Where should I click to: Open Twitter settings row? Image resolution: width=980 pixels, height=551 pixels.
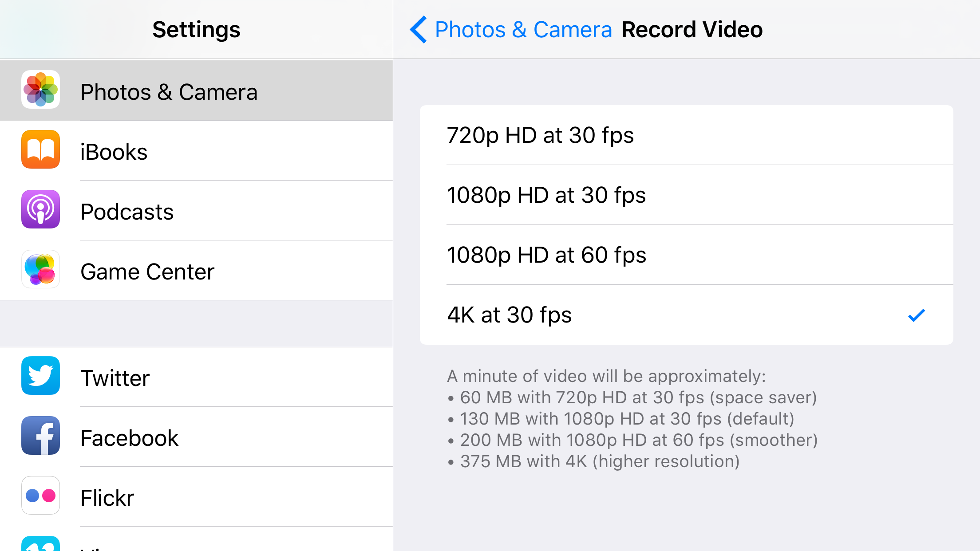click(x=196, y=377)
